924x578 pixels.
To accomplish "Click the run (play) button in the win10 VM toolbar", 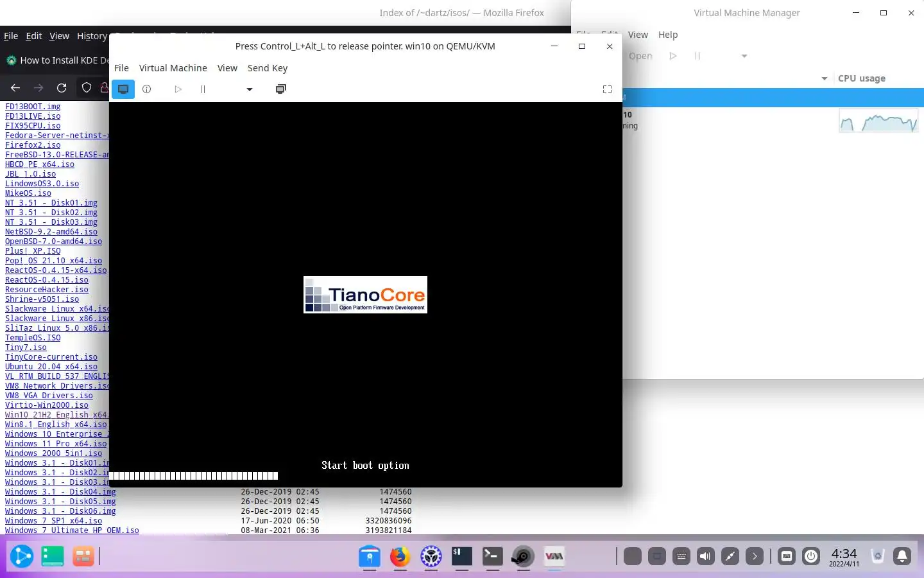I will pyautogui.click(x=178, y=89).
